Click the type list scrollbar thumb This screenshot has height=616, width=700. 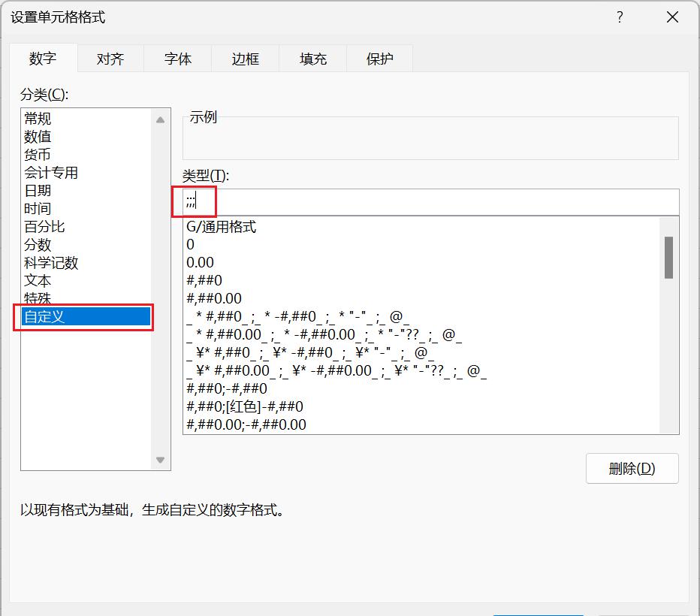668,258
